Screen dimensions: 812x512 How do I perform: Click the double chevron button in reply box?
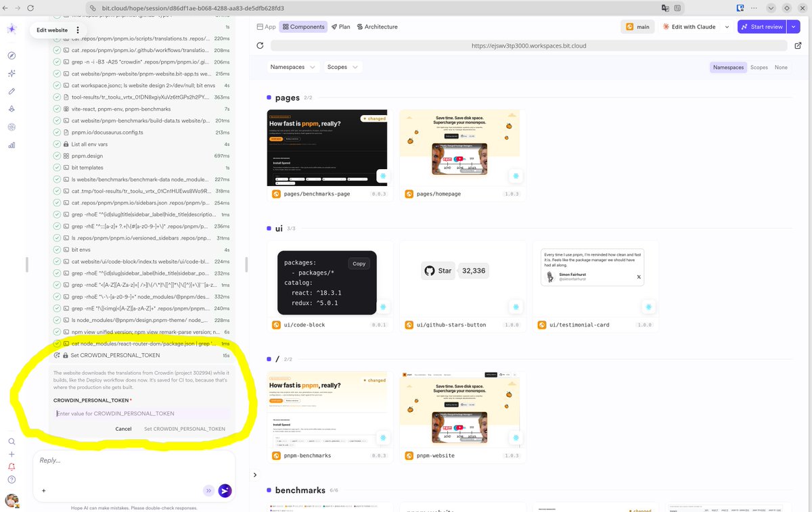click(x=208, y=491)
